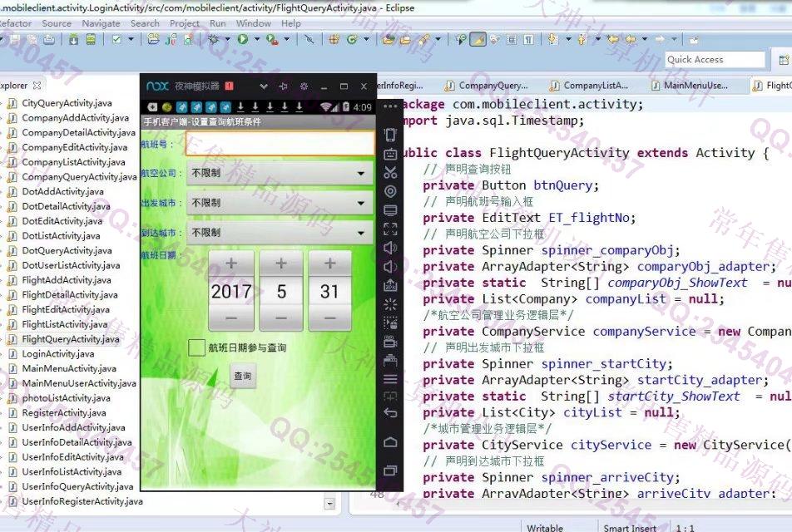Expand the Debug button dropdown arrow
This screenshot has width=792, height=532.
pyautogui.click(x=227, y=39)
